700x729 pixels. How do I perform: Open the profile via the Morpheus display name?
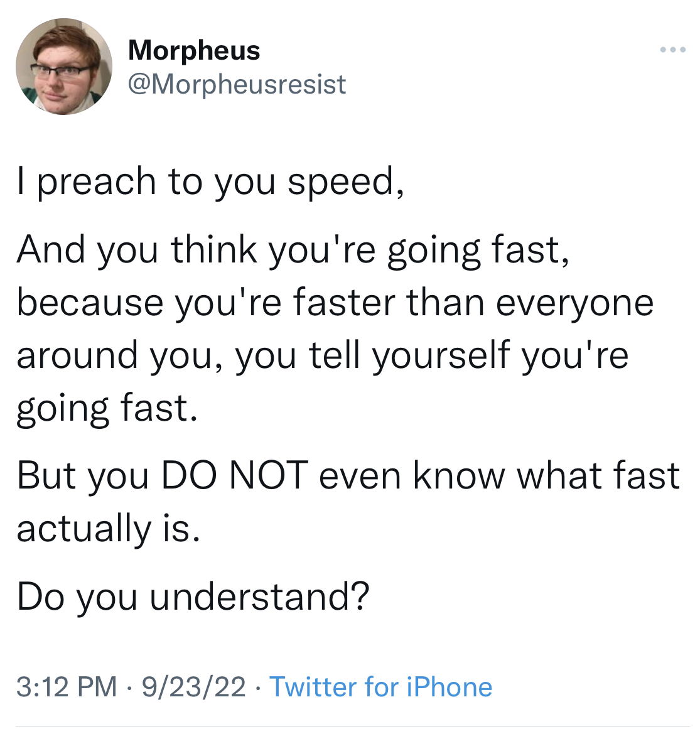point(194,50)
